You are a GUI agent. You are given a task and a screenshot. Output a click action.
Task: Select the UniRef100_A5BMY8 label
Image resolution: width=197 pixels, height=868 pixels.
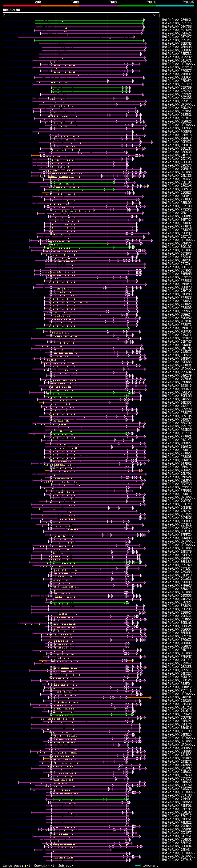[x=177, y=284]
